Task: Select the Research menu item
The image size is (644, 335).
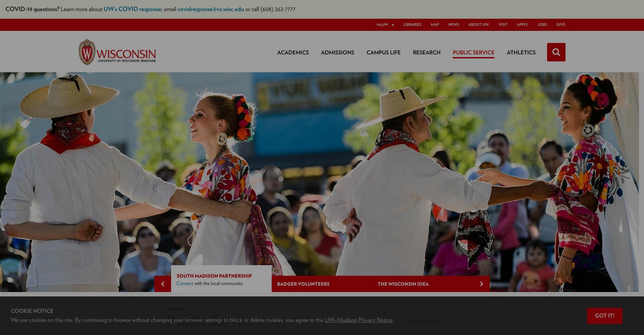Action: (427, 52)
